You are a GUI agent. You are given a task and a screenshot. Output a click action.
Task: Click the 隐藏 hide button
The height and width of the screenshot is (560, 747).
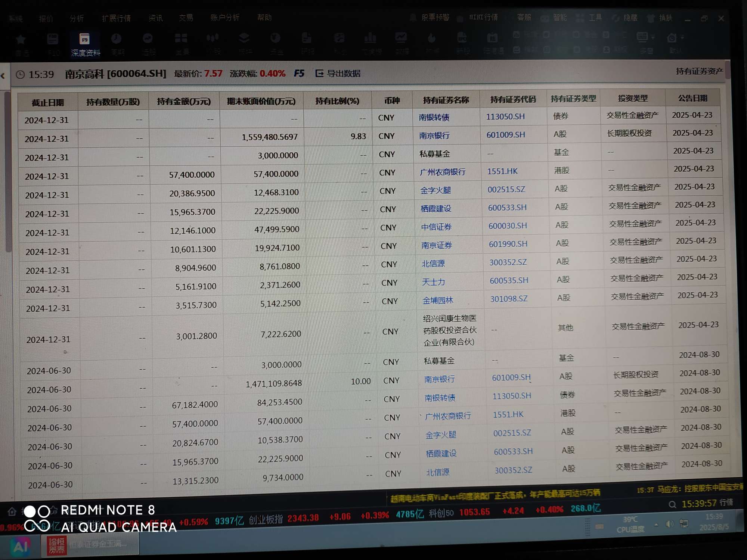630,18
